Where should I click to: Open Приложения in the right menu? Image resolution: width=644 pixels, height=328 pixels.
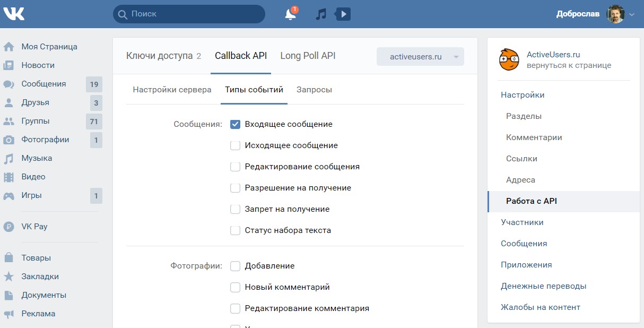pos(526,265)
